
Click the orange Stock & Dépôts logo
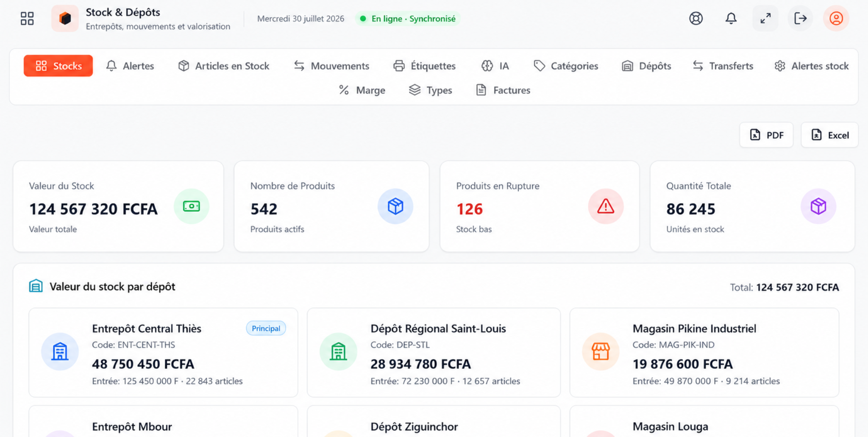[65, 18]
